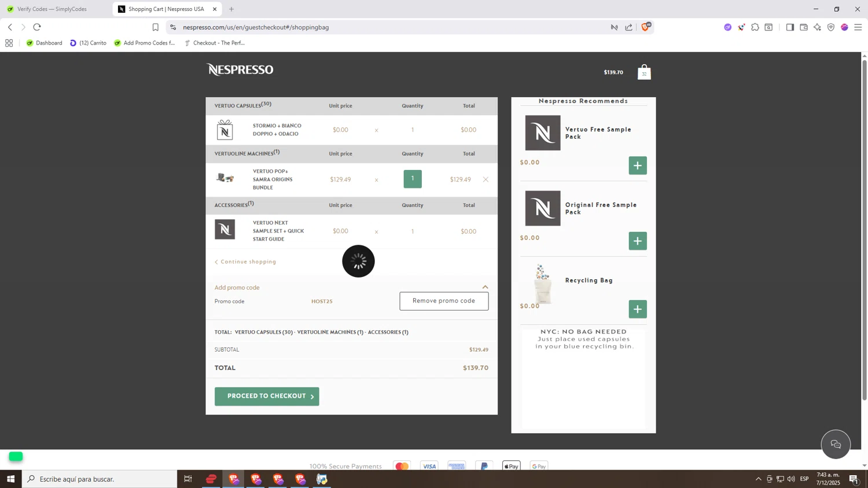868x488 pixels.
Task: Open the notification center icon
Action: click(x=854, y=479)
